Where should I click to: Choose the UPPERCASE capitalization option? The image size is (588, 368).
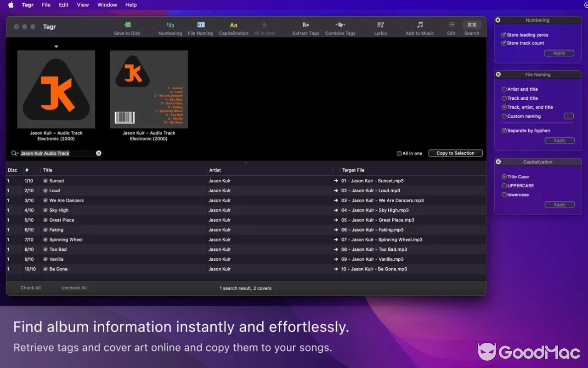point(504,186)
